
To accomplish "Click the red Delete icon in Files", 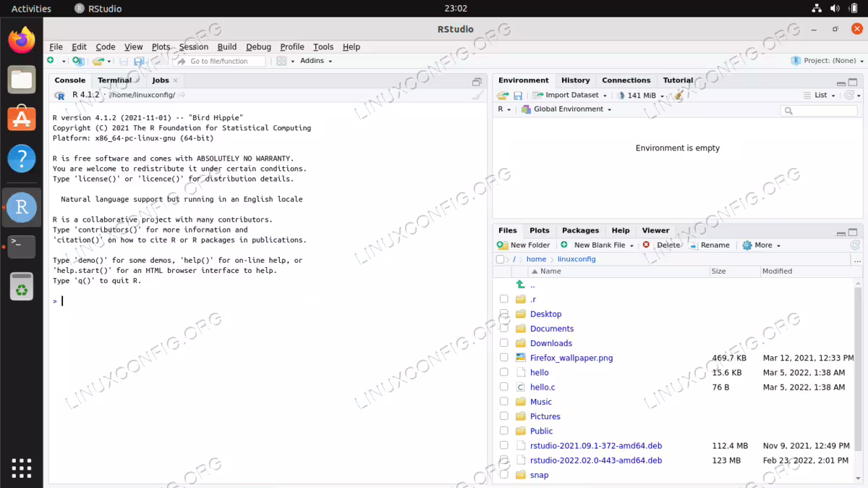I will [646, 245].
